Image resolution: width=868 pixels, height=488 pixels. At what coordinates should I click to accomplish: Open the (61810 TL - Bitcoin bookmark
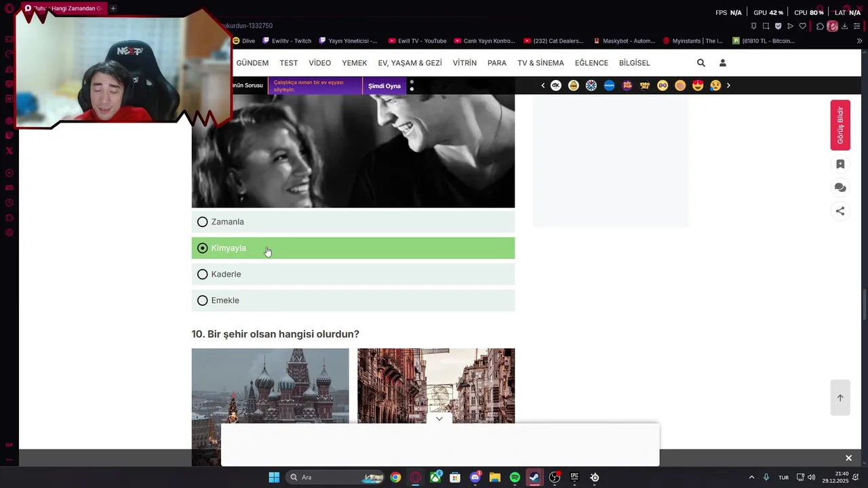tap(764, 41)
